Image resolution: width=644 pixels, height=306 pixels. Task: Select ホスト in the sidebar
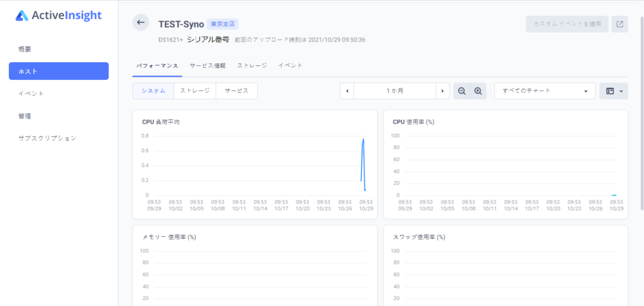click(x=58, y=71)
